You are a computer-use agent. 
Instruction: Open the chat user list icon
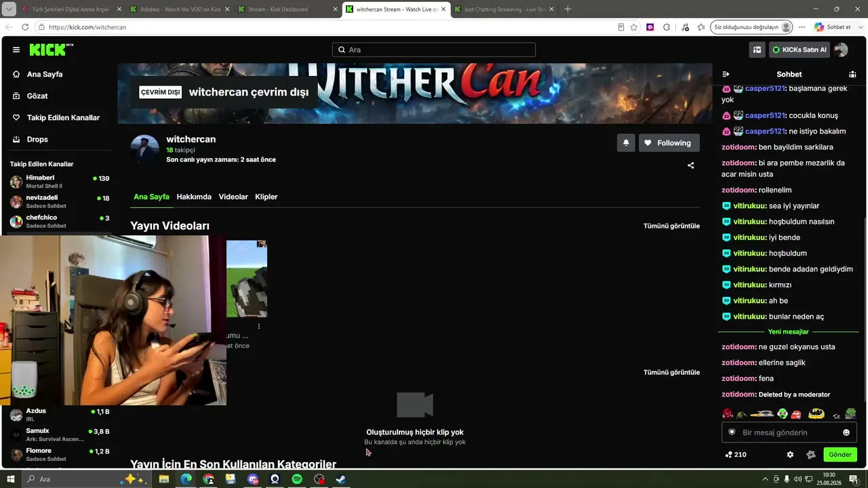pos(852,74)
